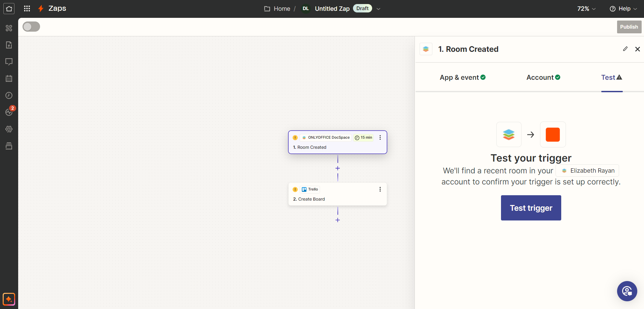Open the apps grid menu
Screen dimensions: 644x309
click(x=27, y=9)
